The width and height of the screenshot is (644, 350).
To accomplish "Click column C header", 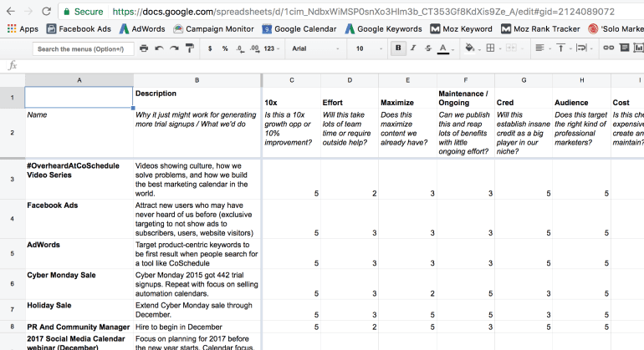I will click(292, 79).
